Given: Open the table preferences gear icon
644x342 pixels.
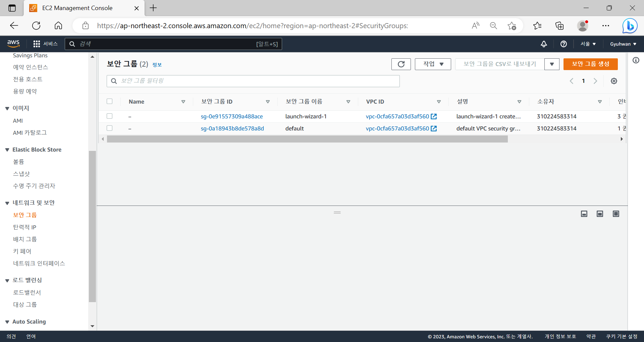Looking at the screenshot, I should click(614, 81).
